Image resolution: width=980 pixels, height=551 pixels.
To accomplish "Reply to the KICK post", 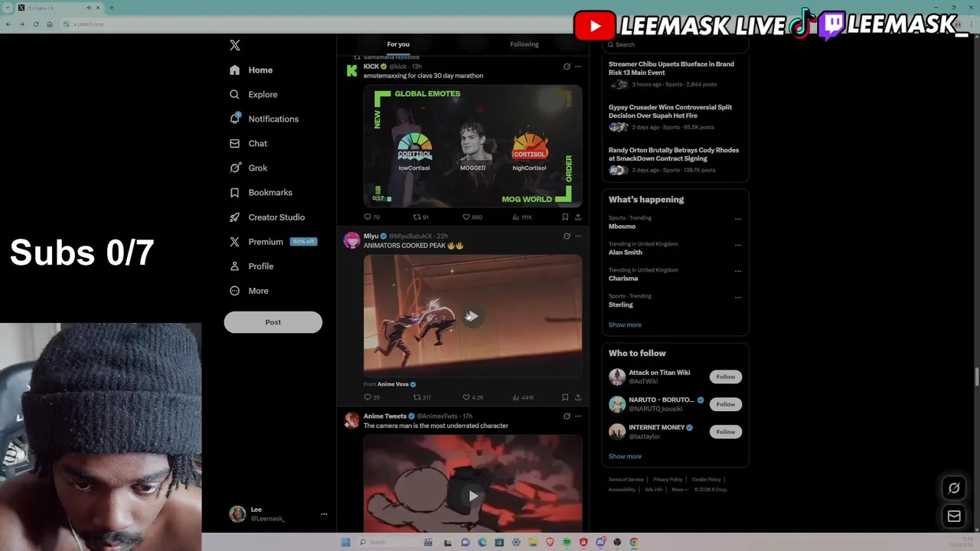I will coord(371,217).
